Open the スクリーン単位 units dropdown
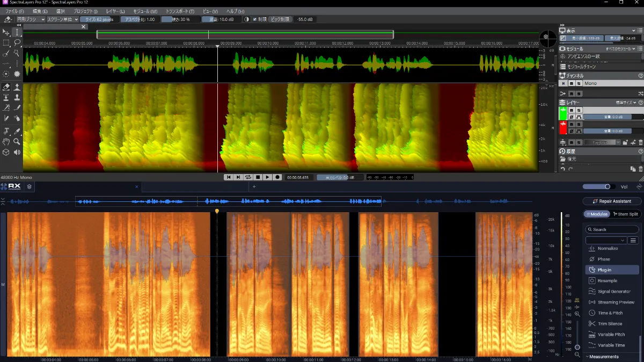644x362 pixels. point(62,19)
